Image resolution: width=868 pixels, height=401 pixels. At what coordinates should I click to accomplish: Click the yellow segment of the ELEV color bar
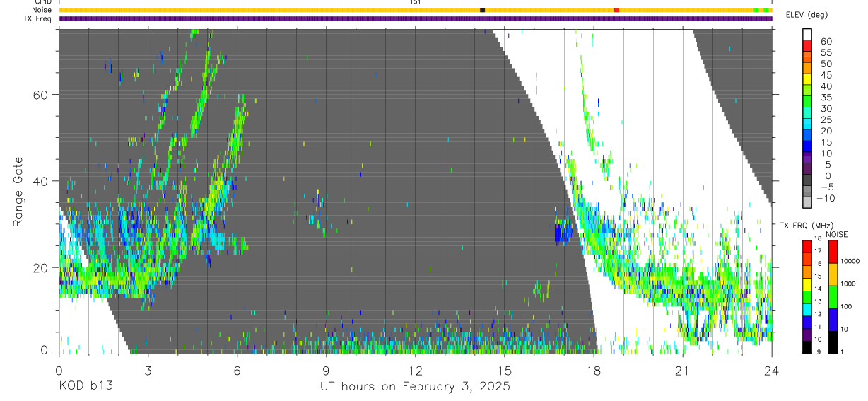[x=807, y=79]
